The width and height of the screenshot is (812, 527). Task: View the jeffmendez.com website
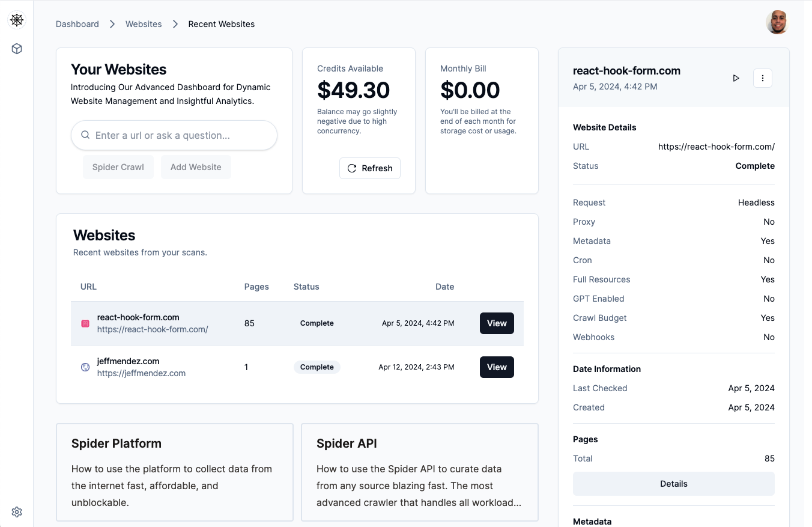(x=496, y=367)
